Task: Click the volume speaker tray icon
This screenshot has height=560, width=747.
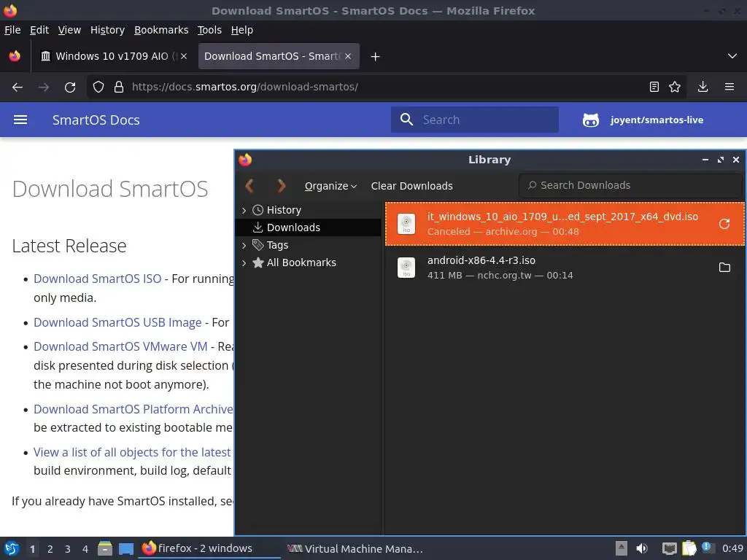Action: coord(642,548)
